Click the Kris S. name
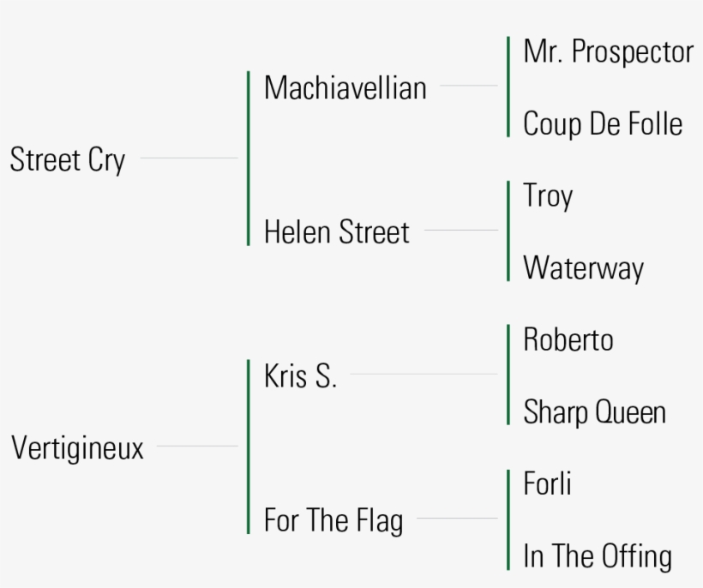The image size is (703, 588). pyautogui.click(x=300, y=376)
